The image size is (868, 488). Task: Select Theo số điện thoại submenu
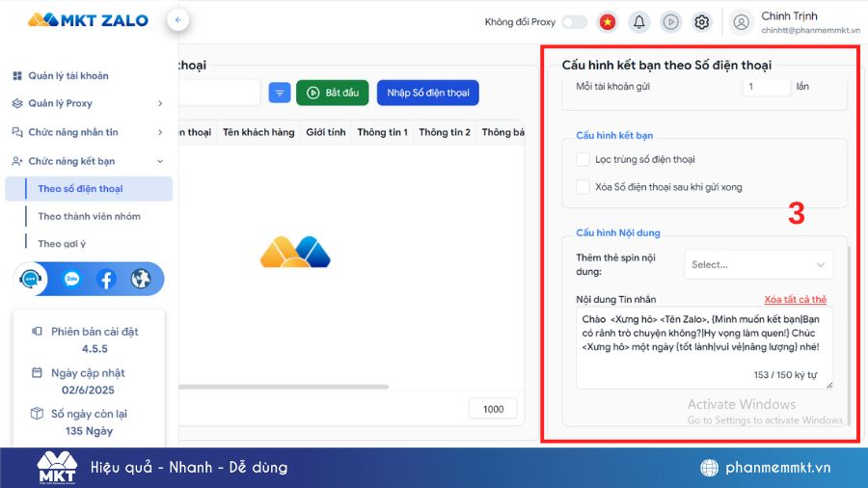tap(89, 189)
